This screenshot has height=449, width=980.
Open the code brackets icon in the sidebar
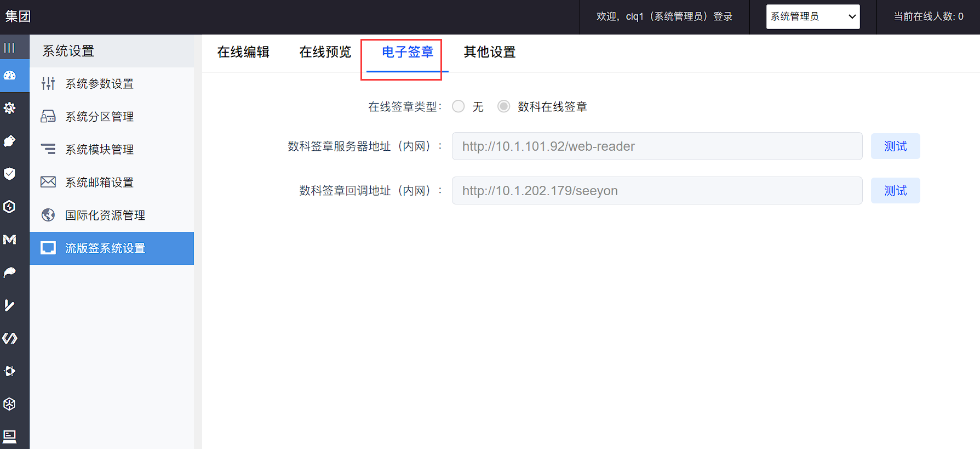click(x=9, y=338)
